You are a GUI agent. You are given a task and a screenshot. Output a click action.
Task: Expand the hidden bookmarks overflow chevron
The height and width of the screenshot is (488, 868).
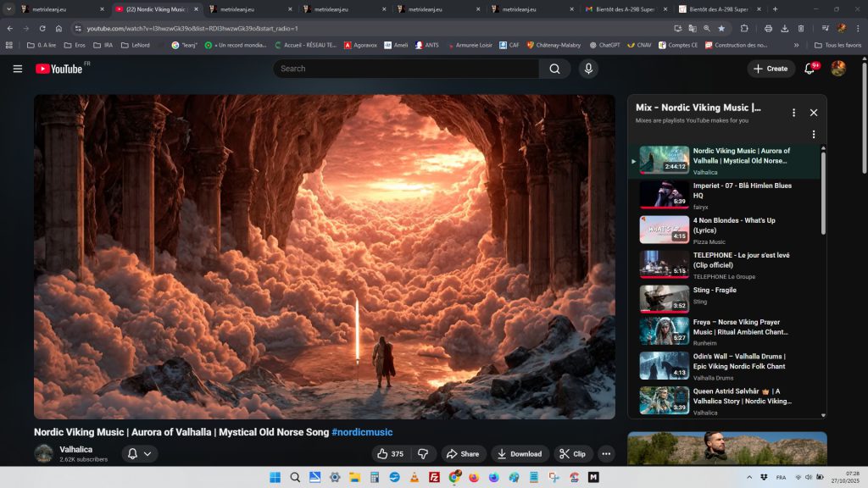click(796, 45)
